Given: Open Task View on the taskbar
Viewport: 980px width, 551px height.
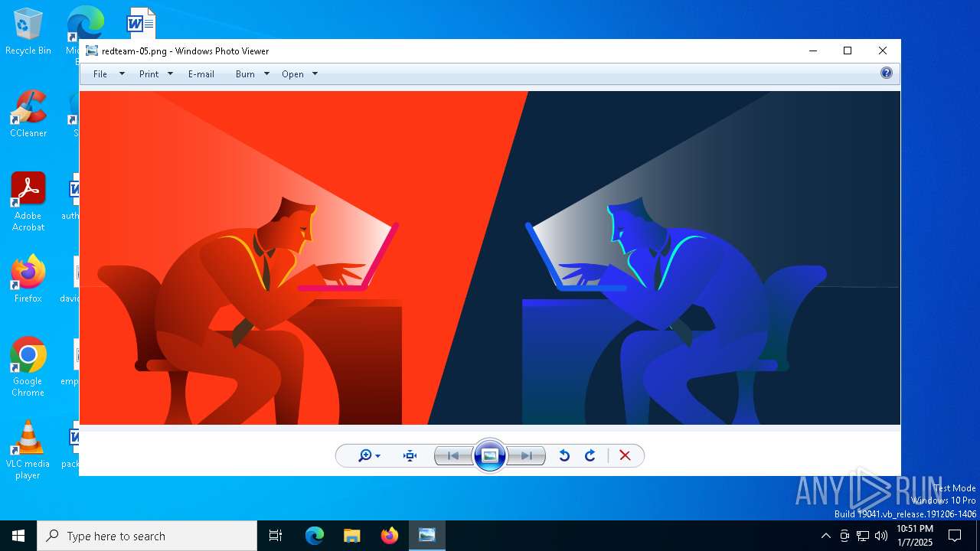Looking at the screenshot, I should click(276, 536).
